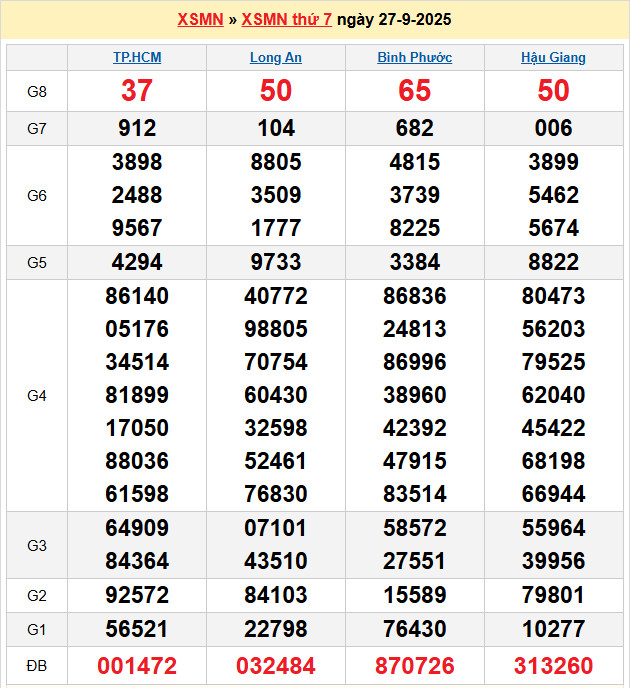Click the XSMN link in the header

click(200, 19)
